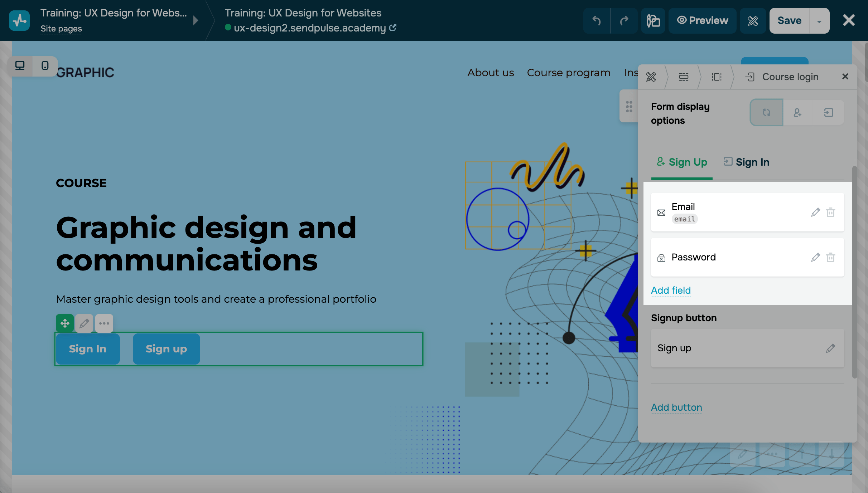
Task: Click the Add field link
Action: (671, 291)
